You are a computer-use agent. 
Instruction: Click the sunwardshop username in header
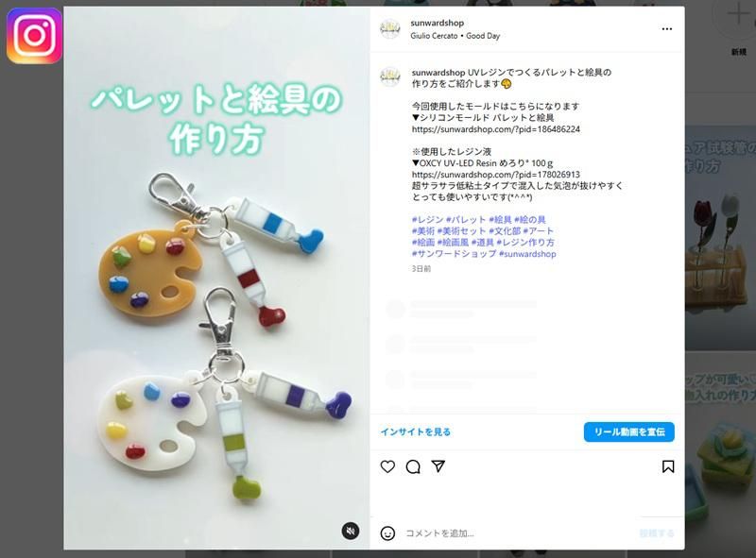pyautogui.click(x=437, y=23)
